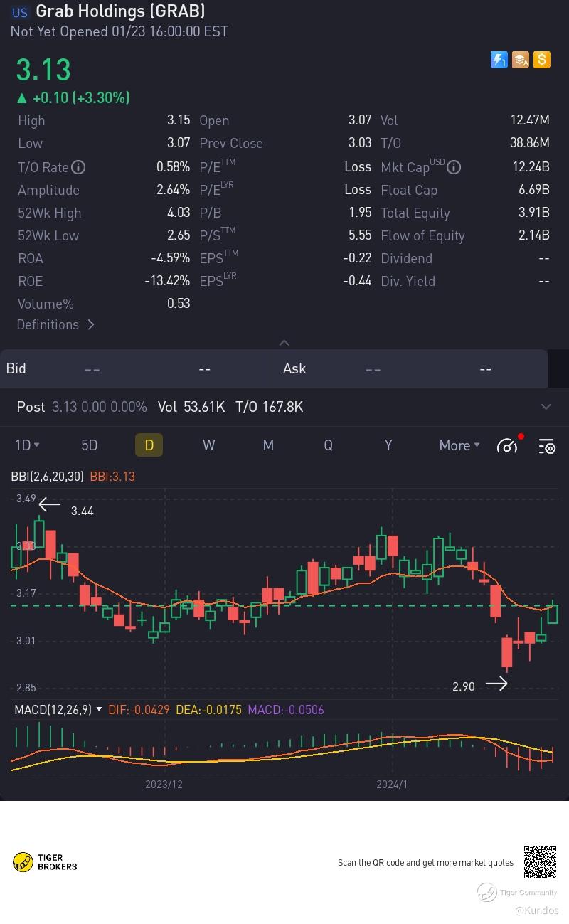This screenshot has height=924, width=569.
Task: Tap the 3.44 high price marker
Action: [82, 511]
